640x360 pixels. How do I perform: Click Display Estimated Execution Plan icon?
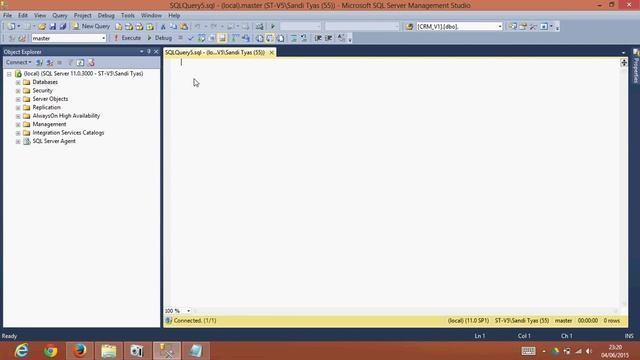(201, 38)
